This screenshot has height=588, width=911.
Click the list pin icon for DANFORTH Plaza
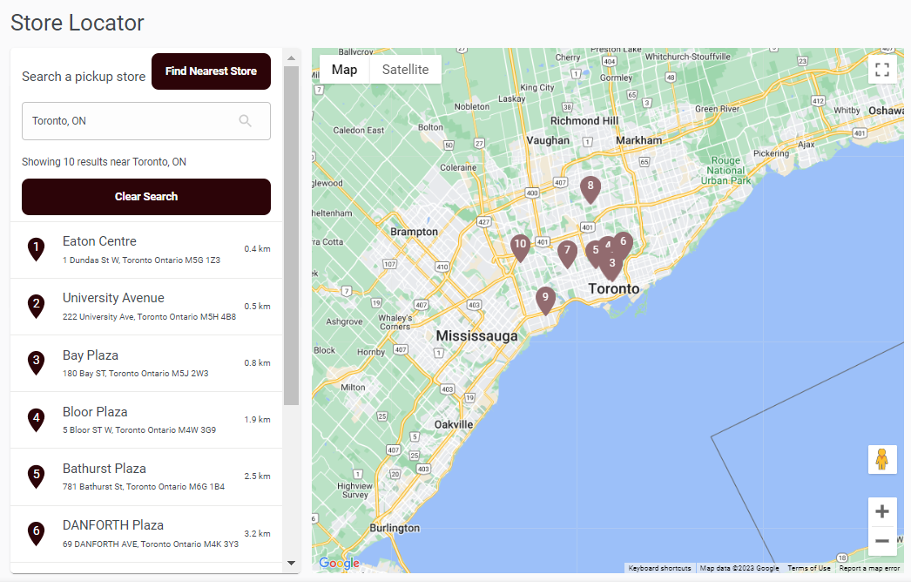point(36,533)
